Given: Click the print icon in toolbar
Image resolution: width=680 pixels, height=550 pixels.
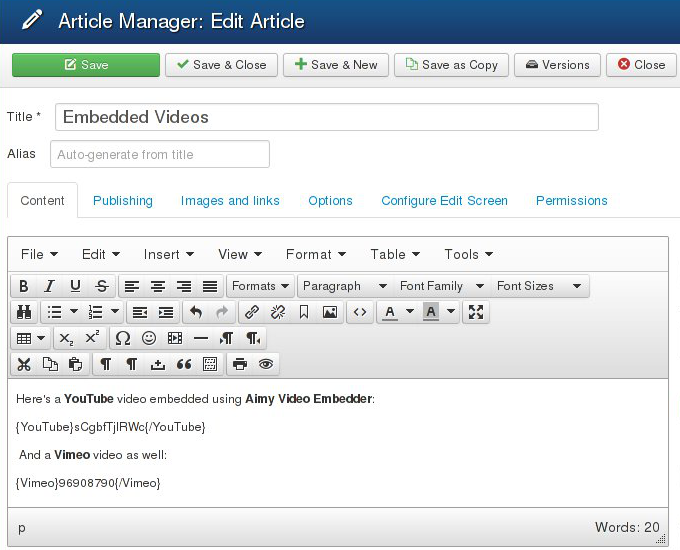Looking at the screenshot, I should tap(240, 364).
